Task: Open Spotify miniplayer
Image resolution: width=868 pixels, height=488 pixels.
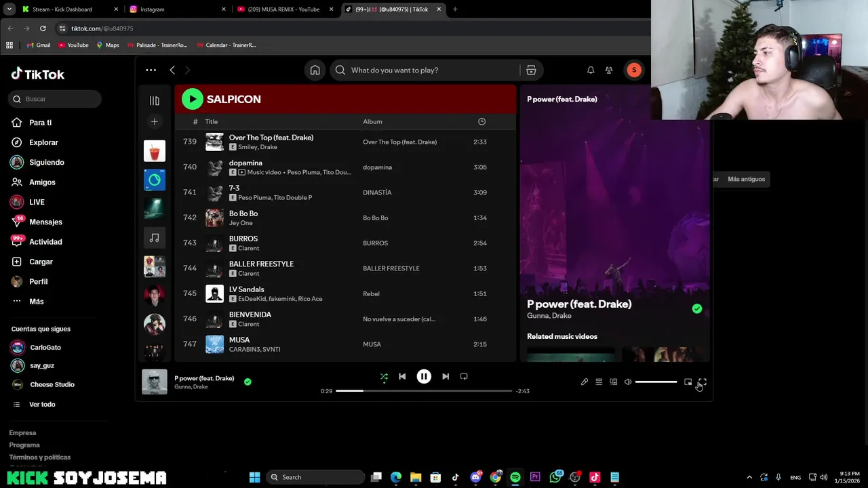Action: [688, 382]
